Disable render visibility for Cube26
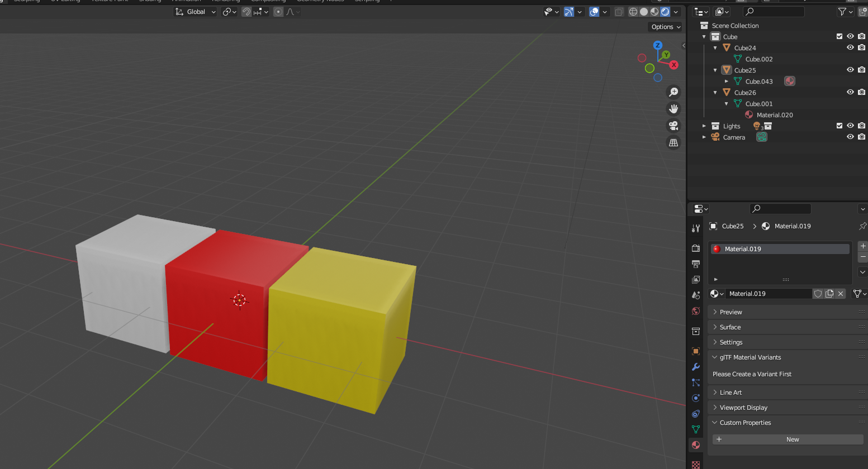868x469 pixels. click(x=861, y=92)
